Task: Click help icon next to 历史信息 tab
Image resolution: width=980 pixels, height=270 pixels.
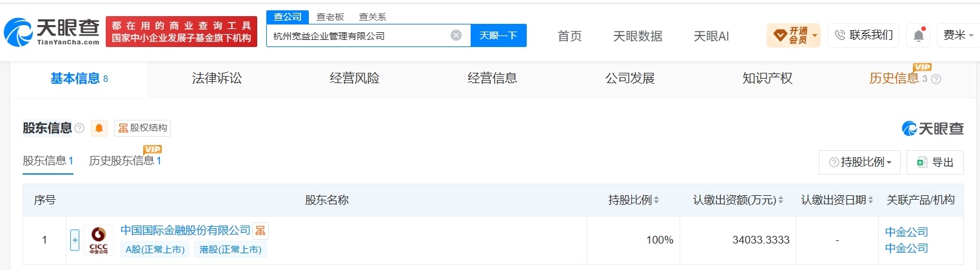Action: click(x=936, y=79)
